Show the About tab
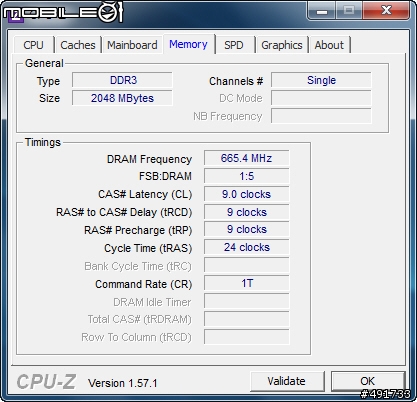This screenshot has width=417, height=402. point(329,45)
